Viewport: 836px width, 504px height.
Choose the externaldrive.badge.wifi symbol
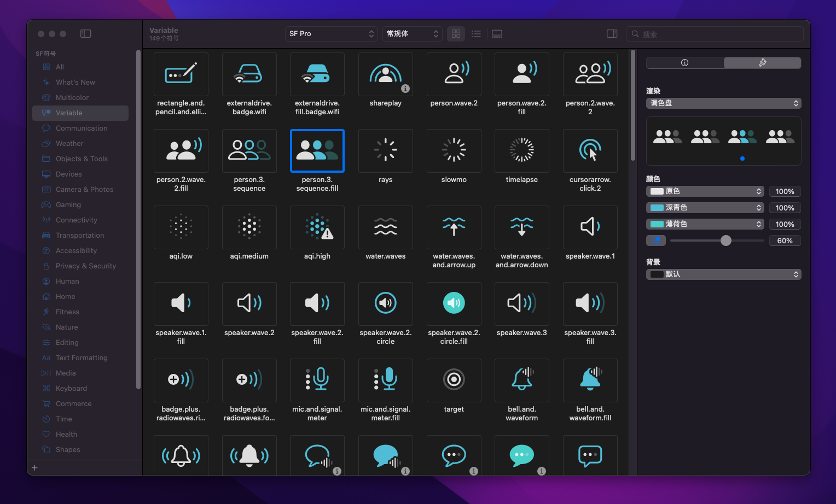coord(249,74)
